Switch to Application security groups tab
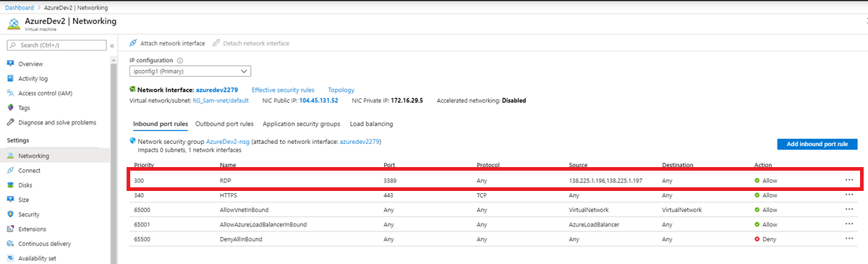Screen dimensions: 868x264 [302, 124]
